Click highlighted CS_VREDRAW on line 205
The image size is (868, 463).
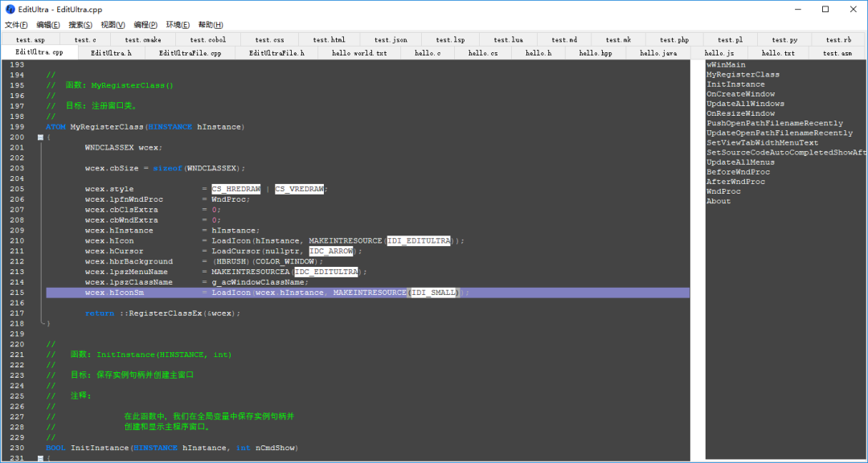tap(300, 189)
